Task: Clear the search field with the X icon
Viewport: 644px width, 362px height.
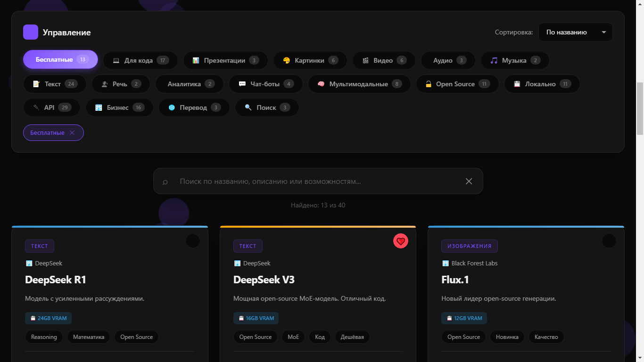Action: point(469,181)
